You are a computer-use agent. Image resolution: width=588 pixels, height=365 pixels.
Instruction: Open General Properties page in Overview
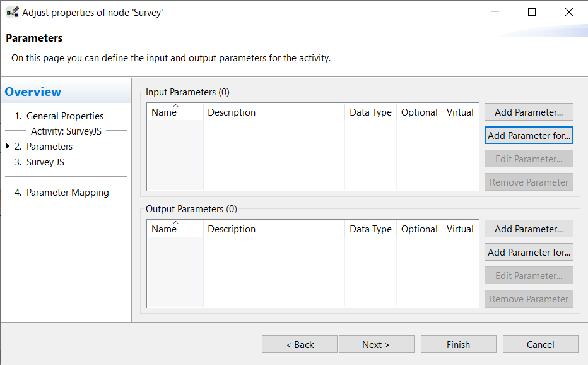coord(64,116)
